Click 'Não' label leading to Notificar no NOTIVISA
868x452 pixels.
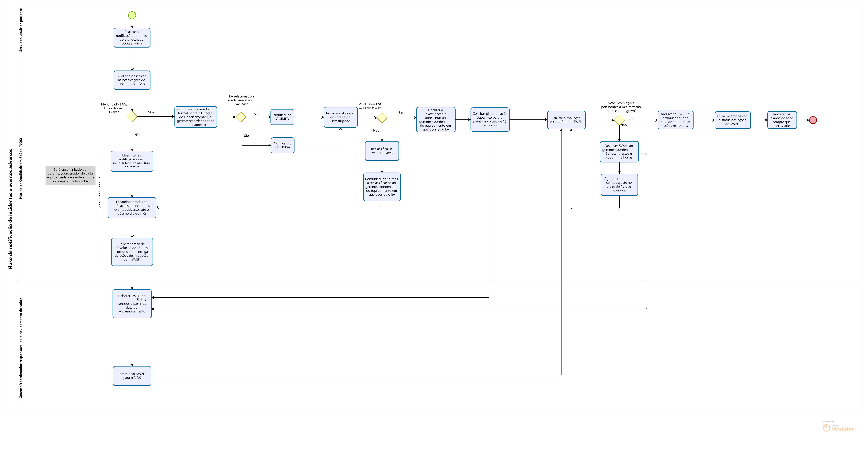[x=246, y=136]
